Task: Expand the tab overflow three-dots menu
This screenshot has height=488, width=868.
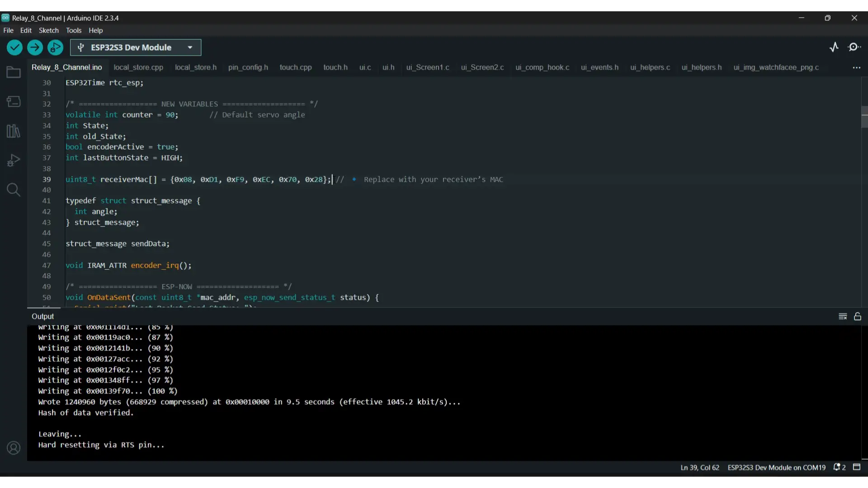Action: 857,67
